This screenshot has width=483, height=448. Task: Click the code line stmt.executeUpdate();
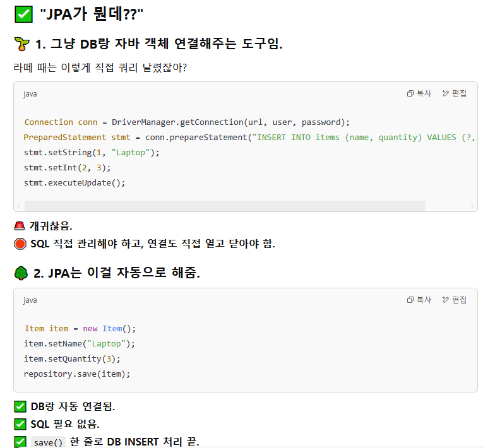pos(75,182)
